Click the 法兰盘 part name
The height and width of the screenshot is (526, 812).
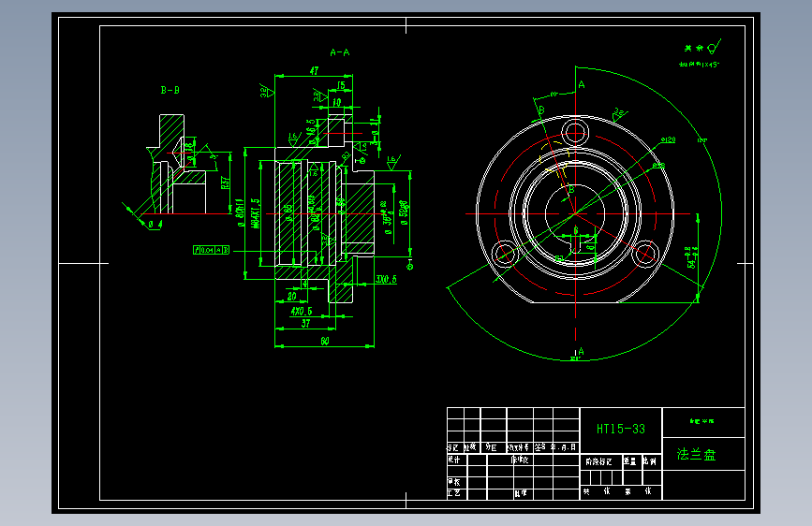697,455
